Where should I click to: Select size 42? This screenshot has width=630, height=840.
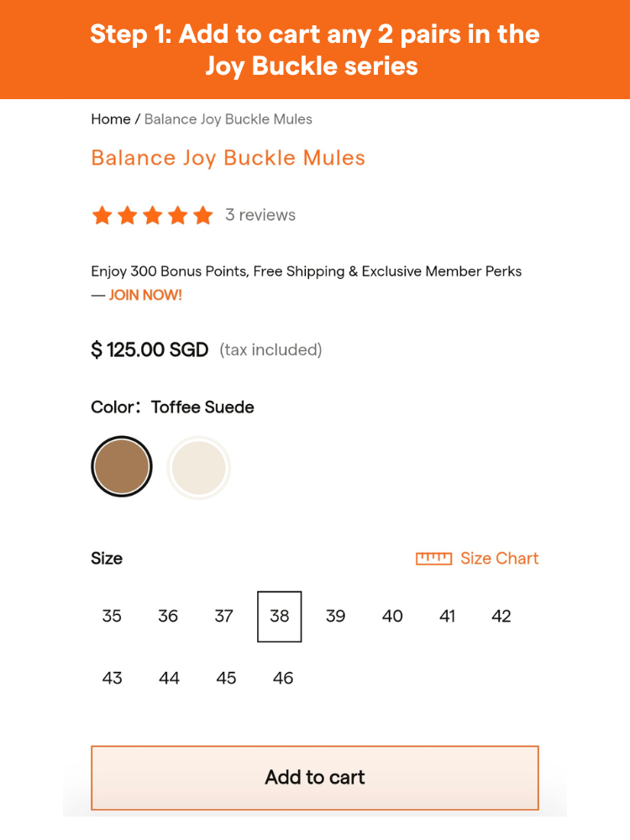tap(501, 616)
